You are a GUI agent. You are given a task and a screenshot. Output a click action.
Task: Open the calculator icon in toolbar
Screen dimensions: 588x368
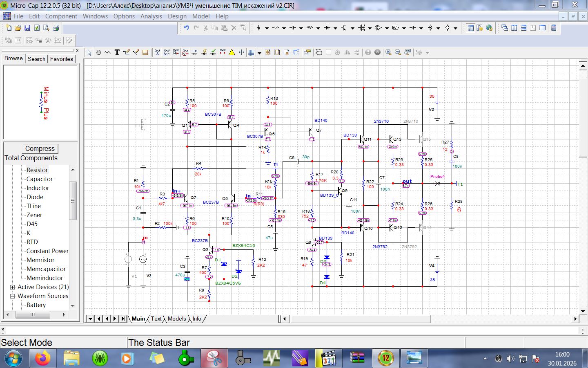[554, 28]
